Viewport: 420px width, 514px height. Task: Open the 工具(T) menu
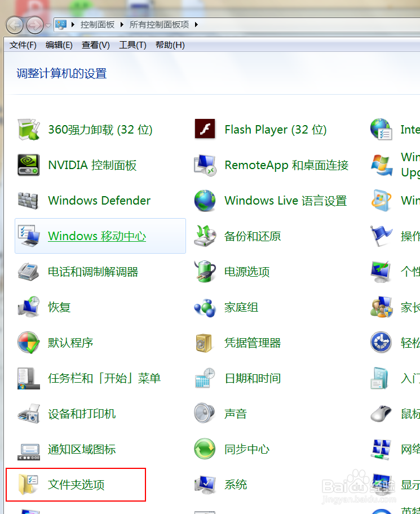pos(132,45)
